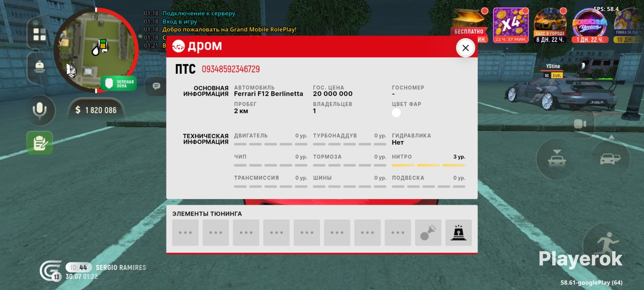Click the state price 20 000 000
The image size is (644, 290).
click(x=333, y=94)
